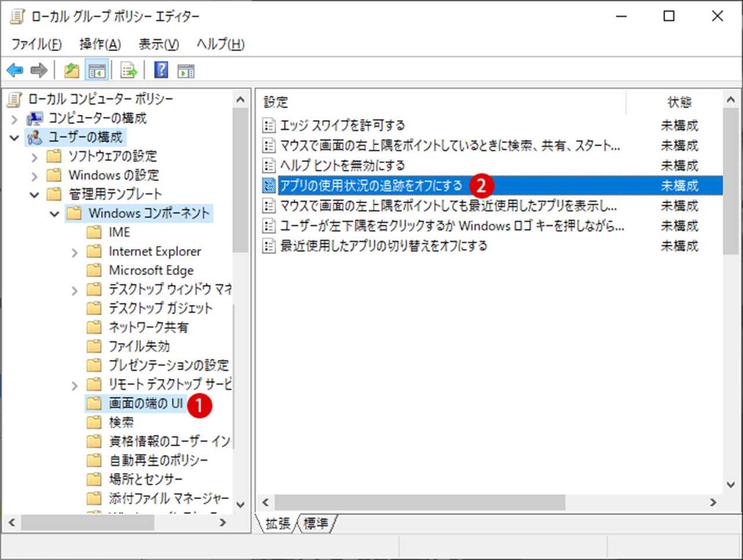Click title bar app icon for window menu
This screenshot has width=743, height=560.
(17, 16)
